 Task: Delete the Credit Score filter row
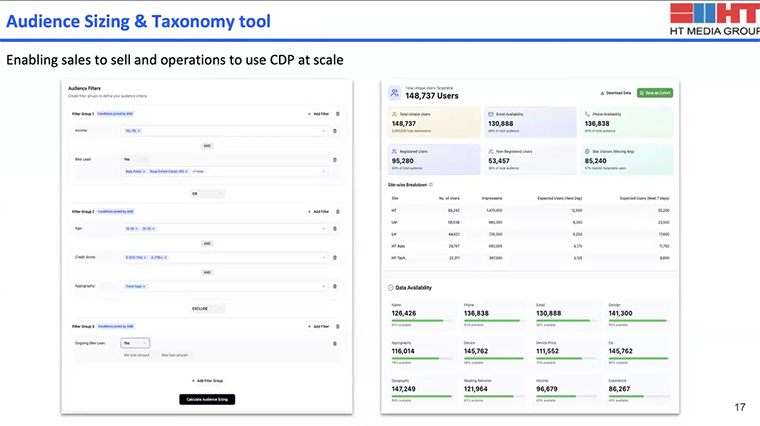pos(334,257)
